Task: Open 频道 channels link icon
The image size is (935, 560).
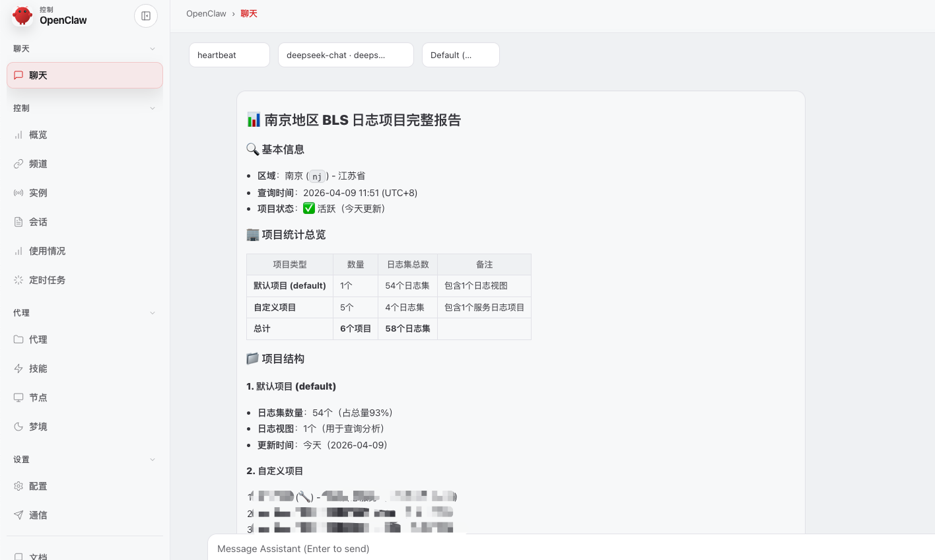Action: [18, 164]
